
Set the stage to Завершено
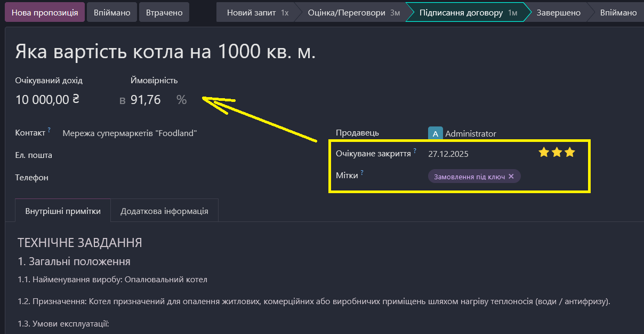pyautogui.click(x=559, y=11)
